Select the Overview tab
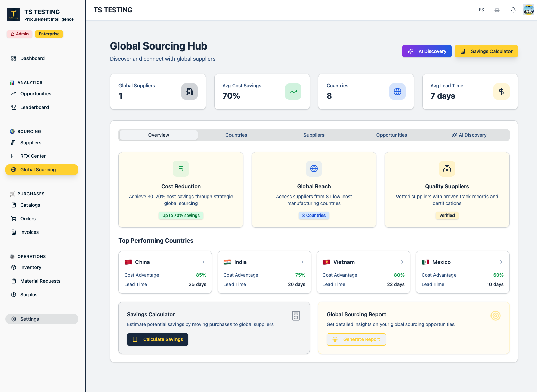This screenshot has height=392, width=537. pyautogui.click(x=159, y=135)
